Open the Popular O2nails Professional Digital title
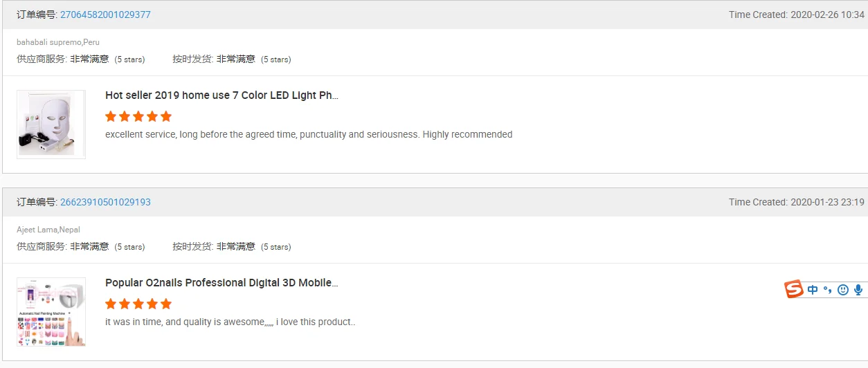This screenshot has height=368, width=868. [221, 283]
